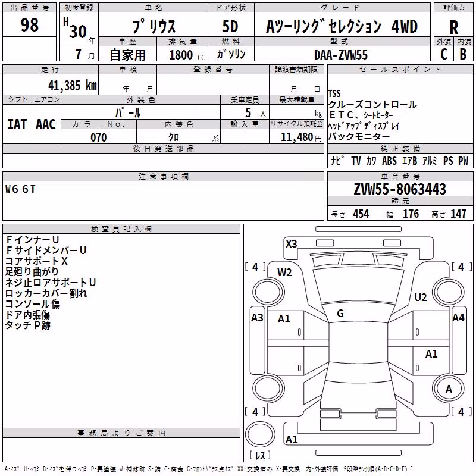Image resolution: width=476 pixels, height=476 pixels.
Task: Click interior color クロ
Action: pyautogui.click(x=174, y=137)
